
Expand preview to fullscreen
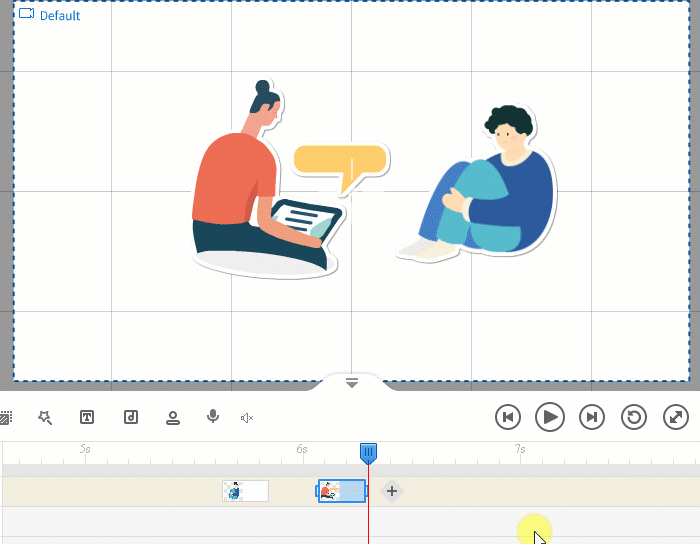click(x=675, y=417)
